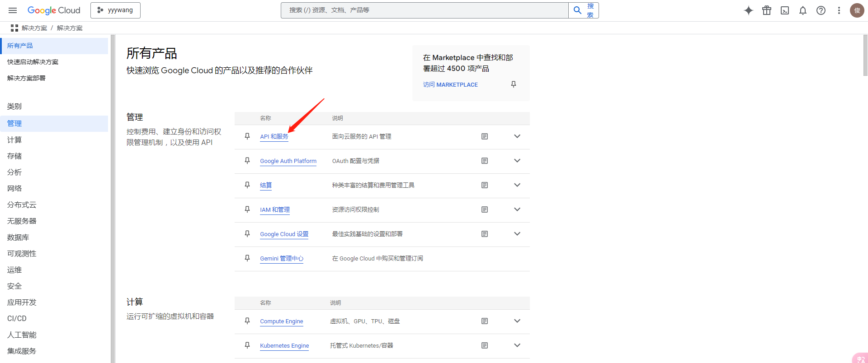Pin IAM 和管理 product

tap(247, 209)
